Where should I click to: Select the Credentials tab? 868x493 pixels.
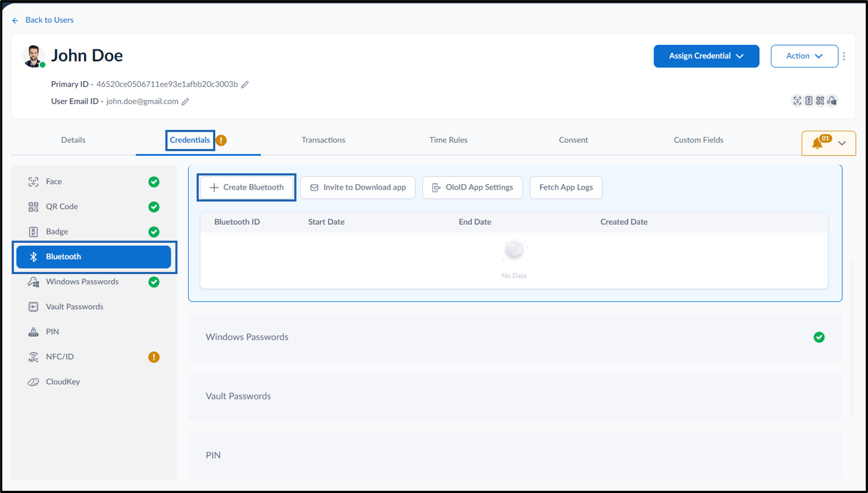click(x=190, y=140)
